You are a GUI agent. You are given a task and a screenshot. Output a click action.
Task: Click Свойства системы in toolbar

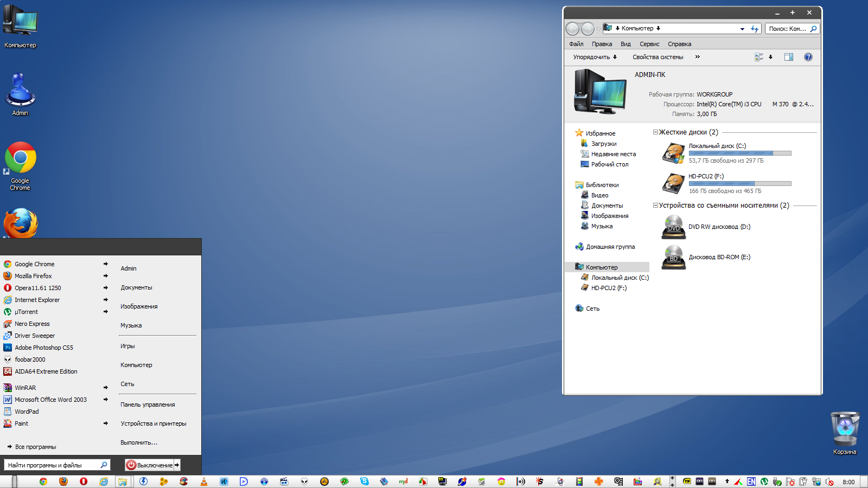pyautogui.click(x=658, y=57)
